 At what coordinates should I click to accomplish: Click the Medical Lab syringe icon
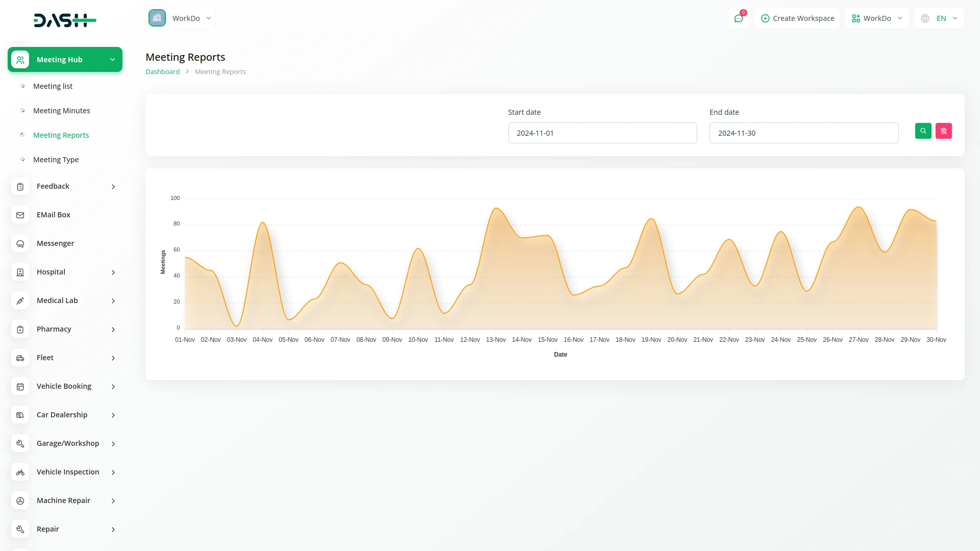click(x=20, y=301)
